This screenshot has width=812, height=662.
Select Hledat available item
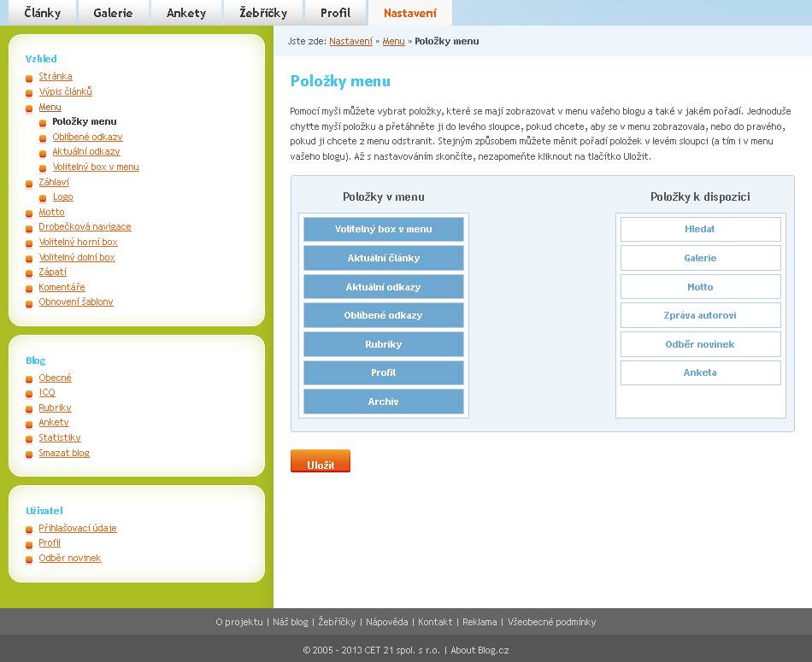(x=701, y=229)
